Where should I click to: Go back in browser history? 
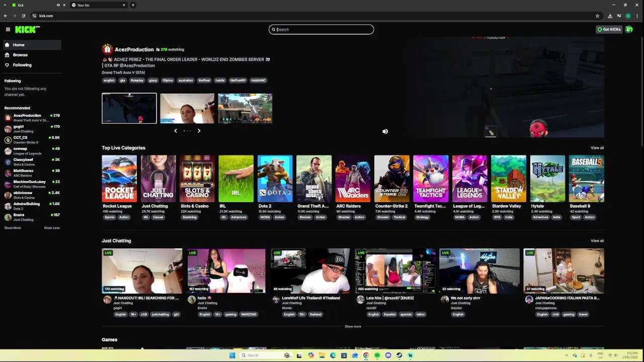[6, 16]
